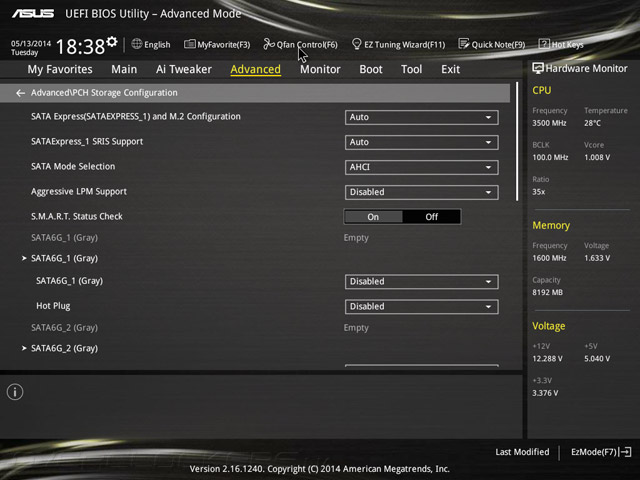Click the Advanced\PCH Storage Configuration breadcrumb
Viewport: 640px width, 480px height.
104,93
